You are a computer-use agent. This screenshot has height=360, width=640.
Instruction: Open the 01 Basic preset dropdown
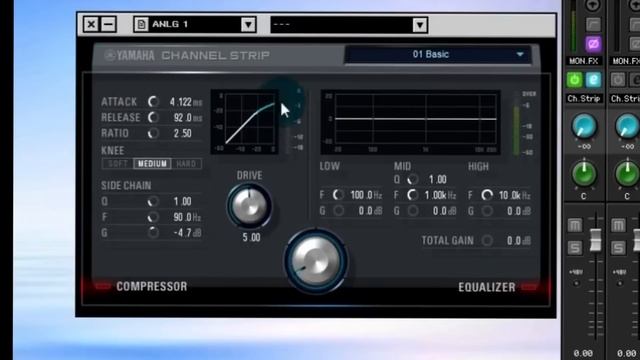[x=438, y=54]
